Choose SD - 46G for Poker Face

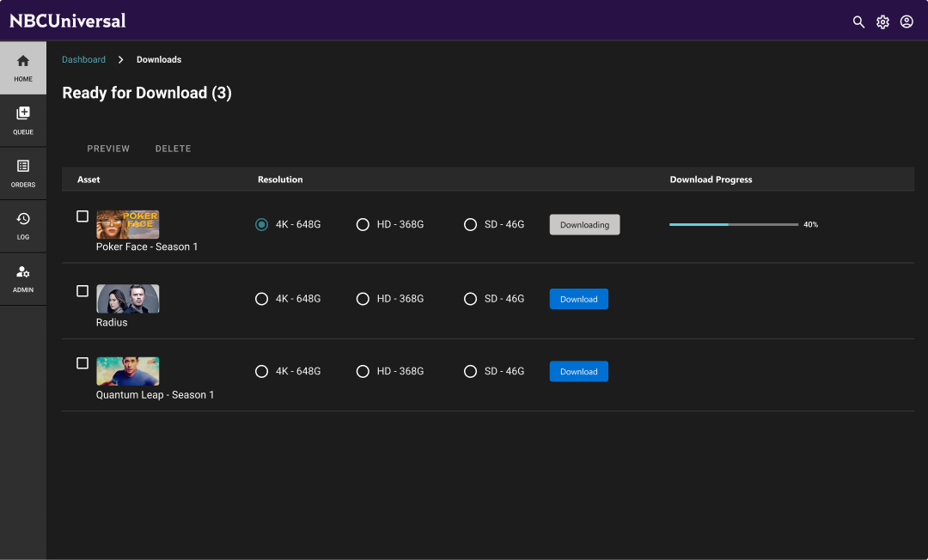point(471,225)
